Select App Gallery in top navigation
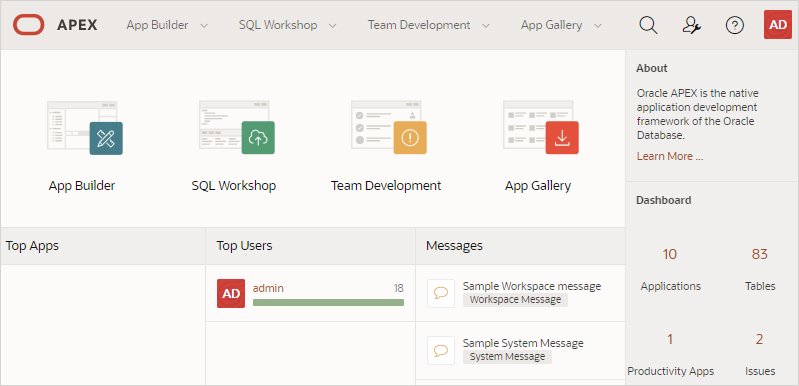The width and height of the screenshot is (799, 386). 551,25
